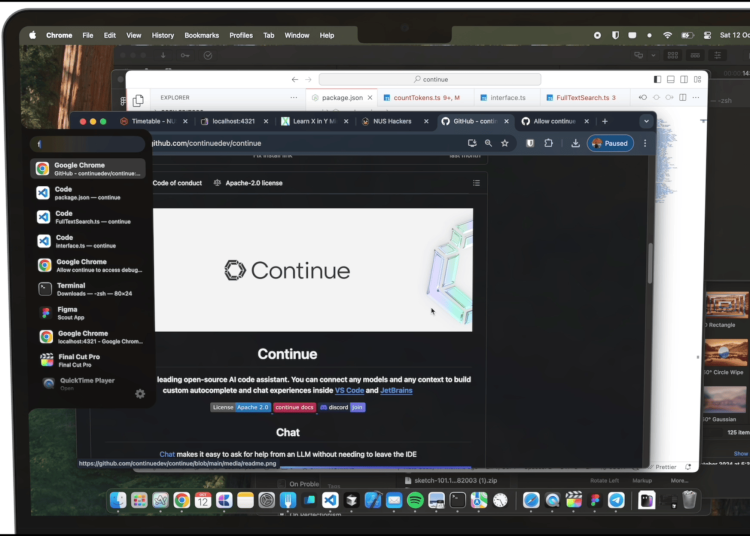
Task: Open the Bookmarks menu in menu bar
Action: 201,35
